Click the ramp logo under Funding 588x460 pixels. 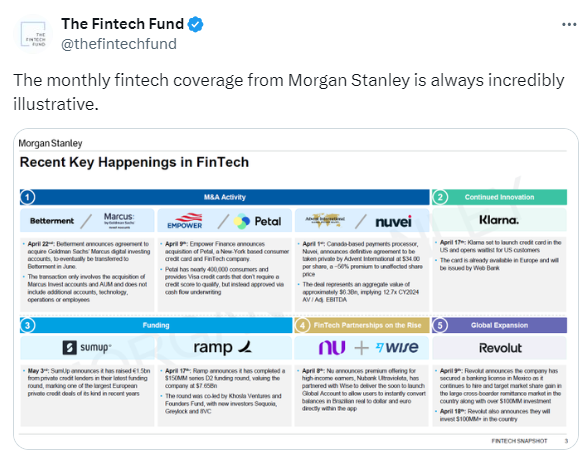pyautogui.click(x=223, y=348)
